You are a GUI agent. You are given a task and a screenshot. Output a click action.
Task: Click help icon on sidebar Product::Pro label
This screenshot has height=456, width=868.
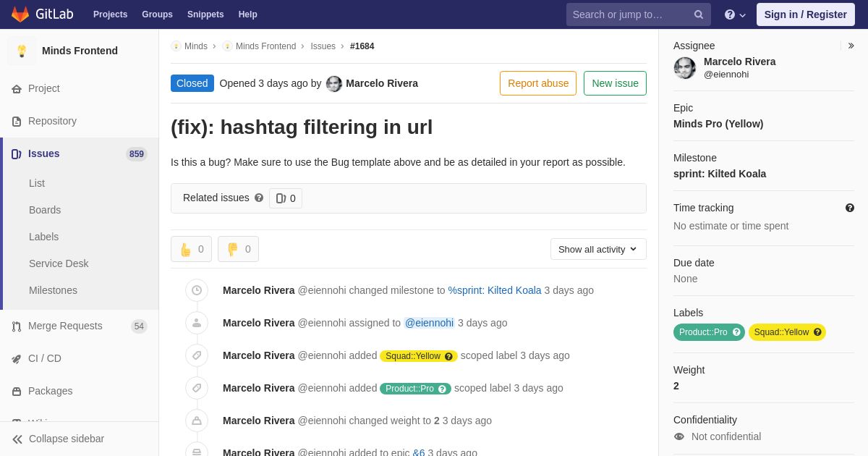(x=736, y=332)
